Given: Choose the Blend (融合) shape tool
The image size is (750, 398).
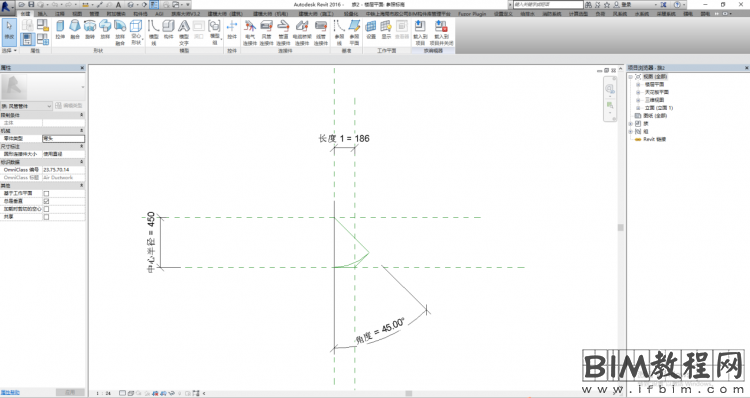Looking at the screenshot, I should pyautogui.click(x=75, y=30).
